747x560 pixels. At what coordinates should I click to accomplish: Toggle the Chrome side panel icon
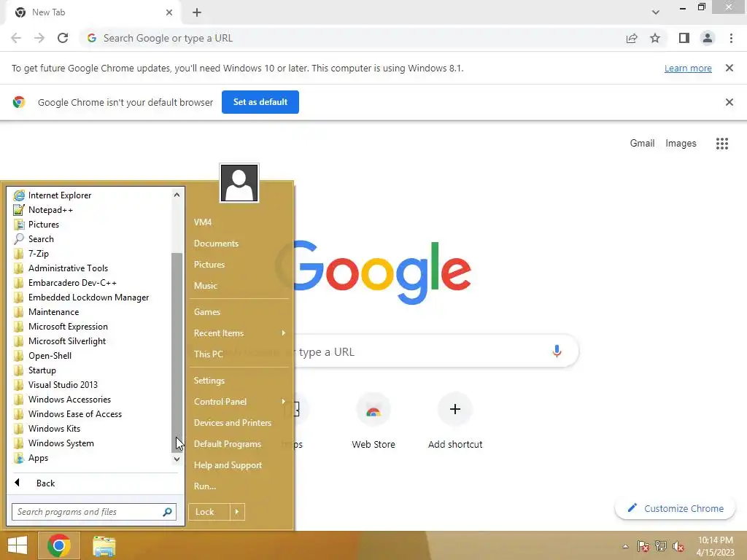684,38
